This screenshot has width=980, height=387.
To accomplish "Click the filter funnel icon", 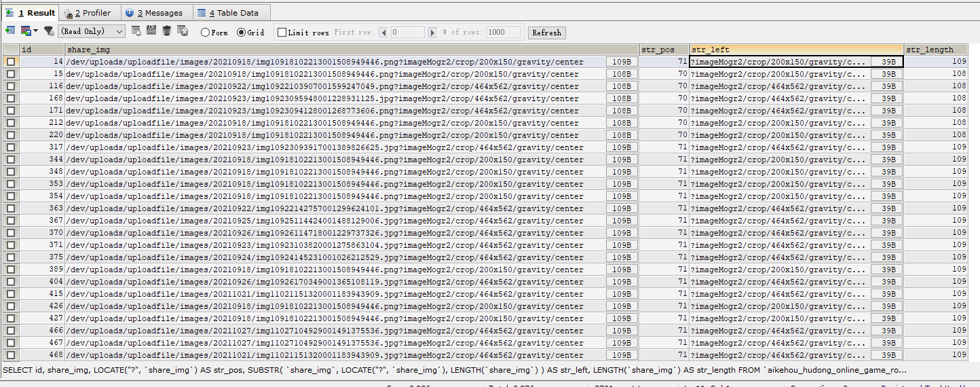I will (49, 31).
